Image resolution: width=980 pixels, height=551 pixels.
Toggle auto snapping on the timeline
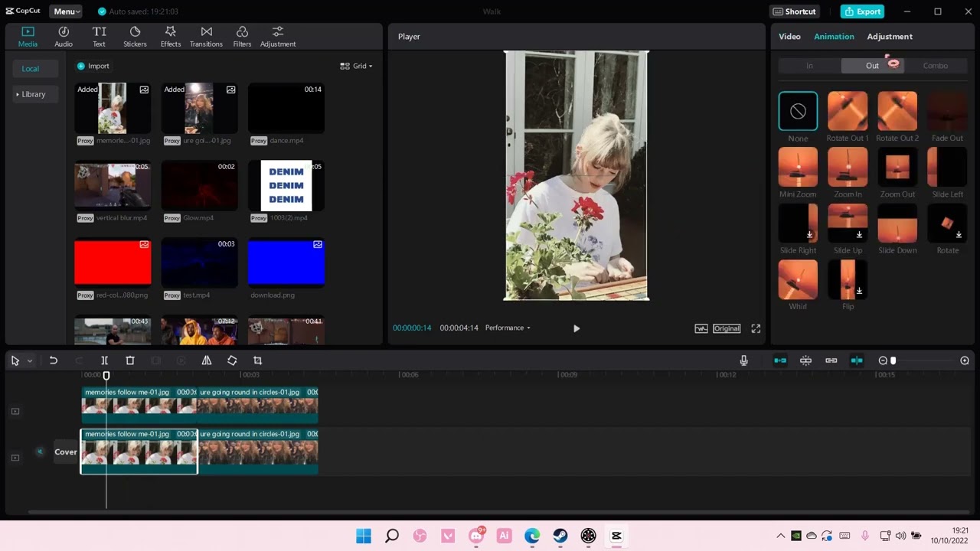coord(805,360)
